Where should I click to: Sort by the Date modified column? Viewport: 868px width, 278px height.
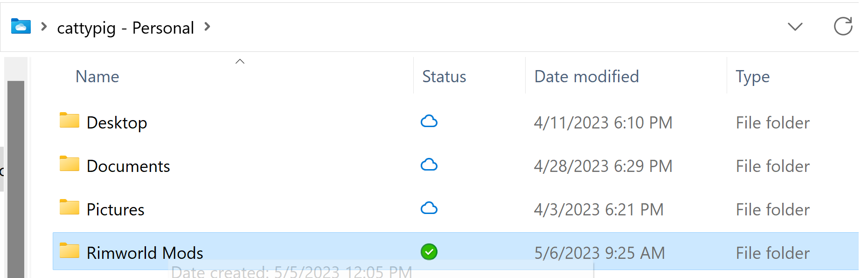[586, 77]
